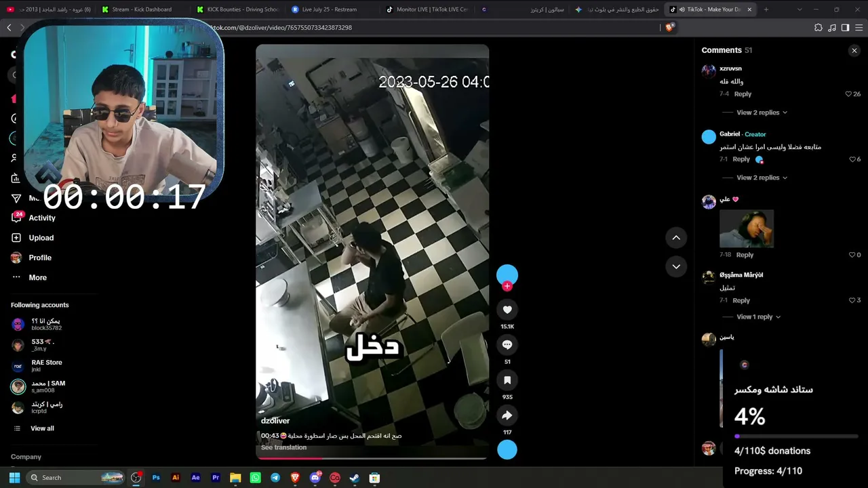Open following account RAE Store
Image resolution: width=868 pixels, height=488 pixels.
coord(47,365)
